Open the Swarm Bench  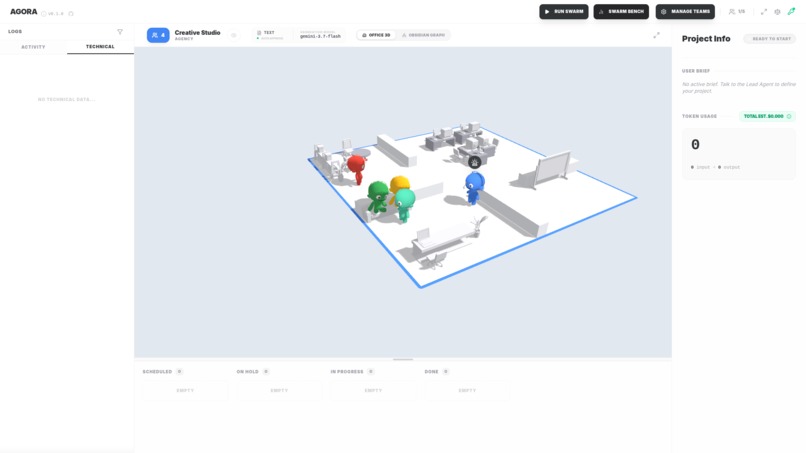click(x=621, y=11)
